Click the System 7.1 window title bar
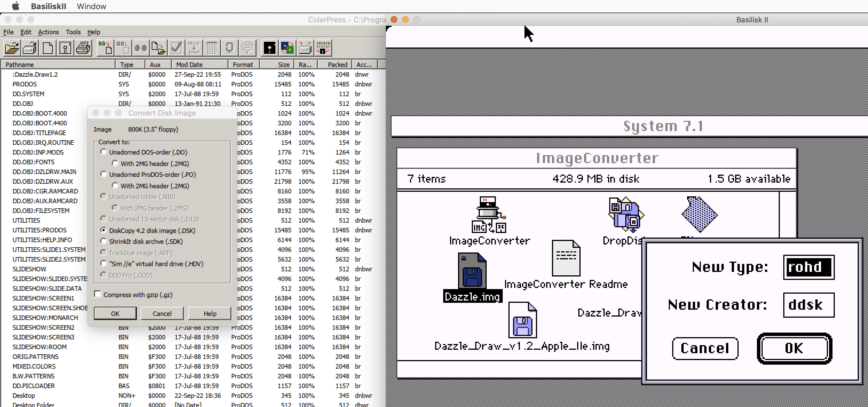Screen dimensions: 868x407 [x=630, y=126]
